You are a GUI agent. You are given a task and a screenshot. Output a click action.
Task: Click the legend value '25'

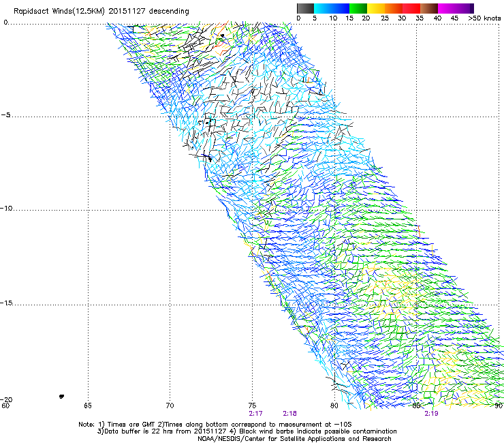pos(385,18)
